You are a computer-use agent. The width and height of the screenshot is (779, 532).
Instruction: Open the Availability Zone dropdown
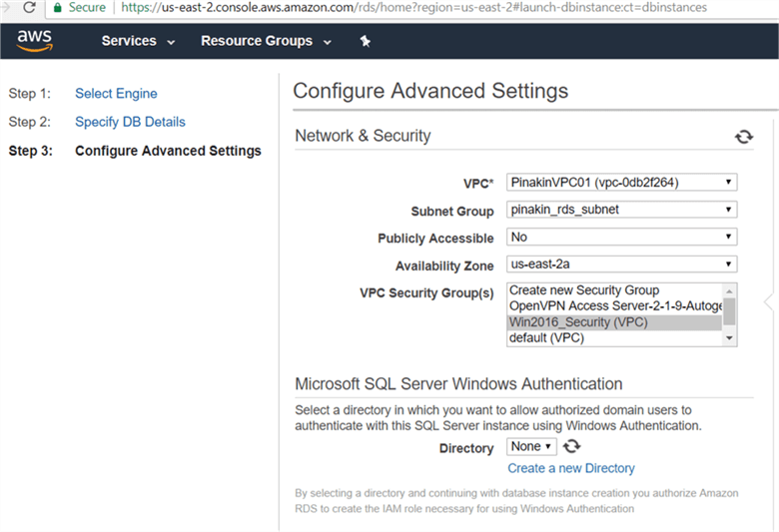(x=621, y=265)
